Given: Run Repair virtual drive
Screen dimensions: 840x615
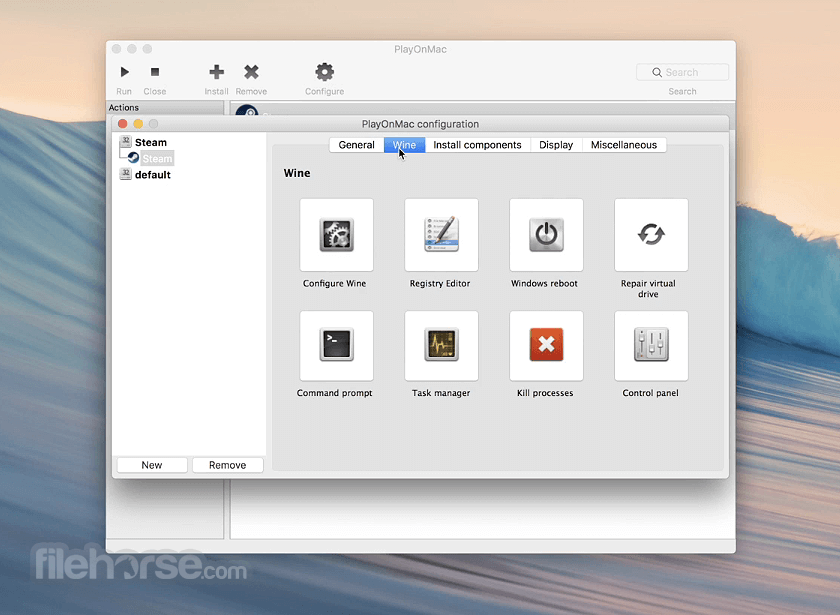Looking at the screenshot, I should [x=651, y=235].
